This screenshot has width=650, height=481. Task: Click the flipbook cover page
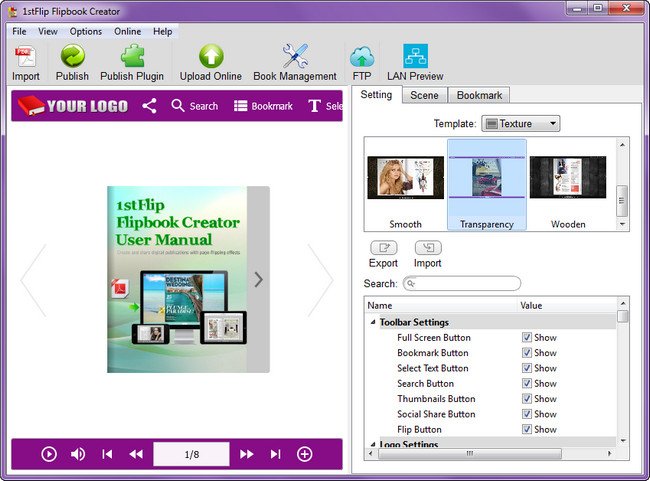pos(177,279)
